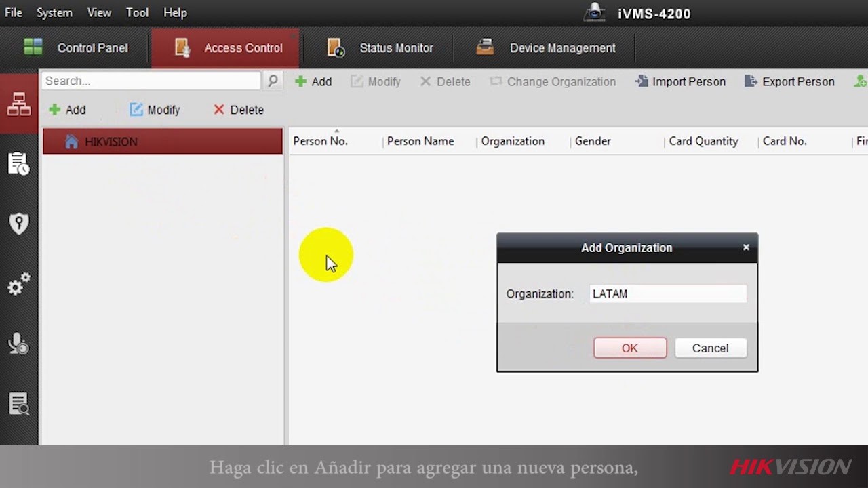This screenshot has width=868, height=488.
Task: Click Delete in the organization panel
Action: pyautogui.click(x=238, y=110)
